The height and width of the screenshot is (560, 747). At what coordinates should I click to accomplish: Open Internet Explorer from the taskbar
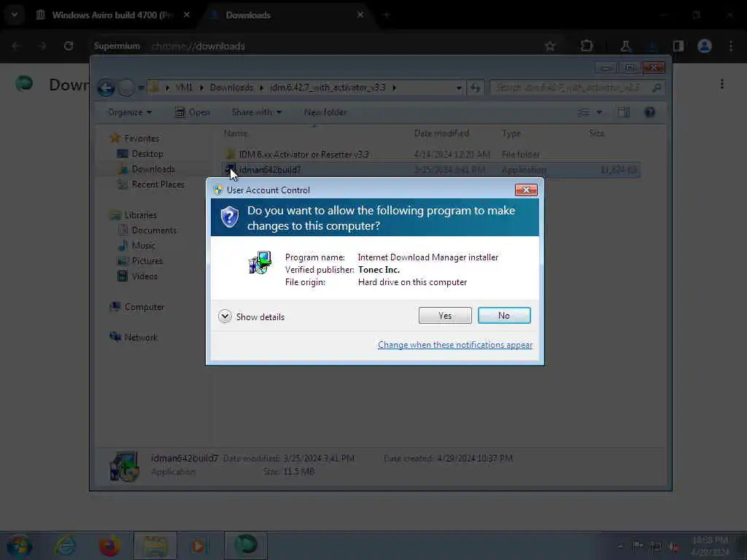[65, 545]
